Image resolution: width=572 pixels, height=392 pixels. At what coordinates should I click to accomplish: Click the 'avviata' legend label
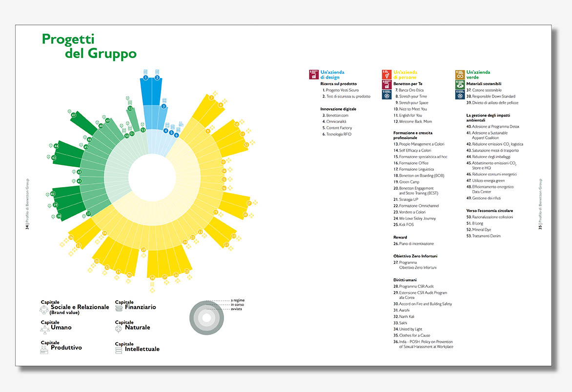[x=236, y=309]
